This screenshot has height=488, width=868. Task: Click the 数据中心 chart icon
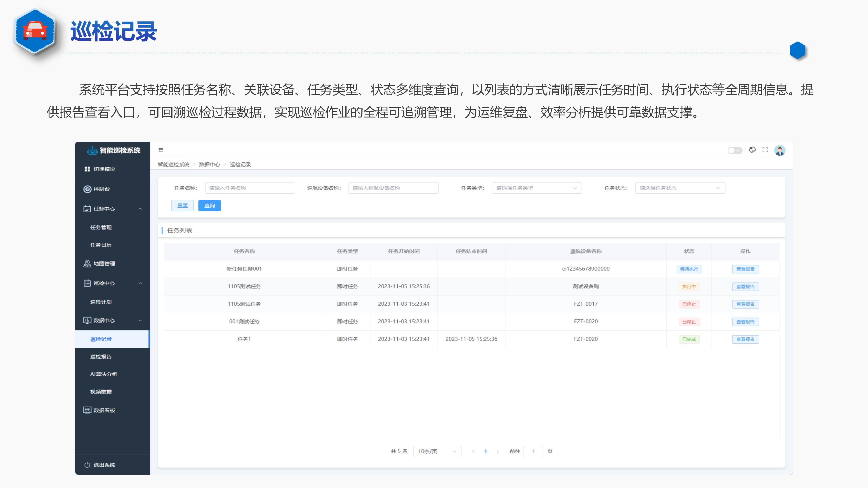pos(87,320)
